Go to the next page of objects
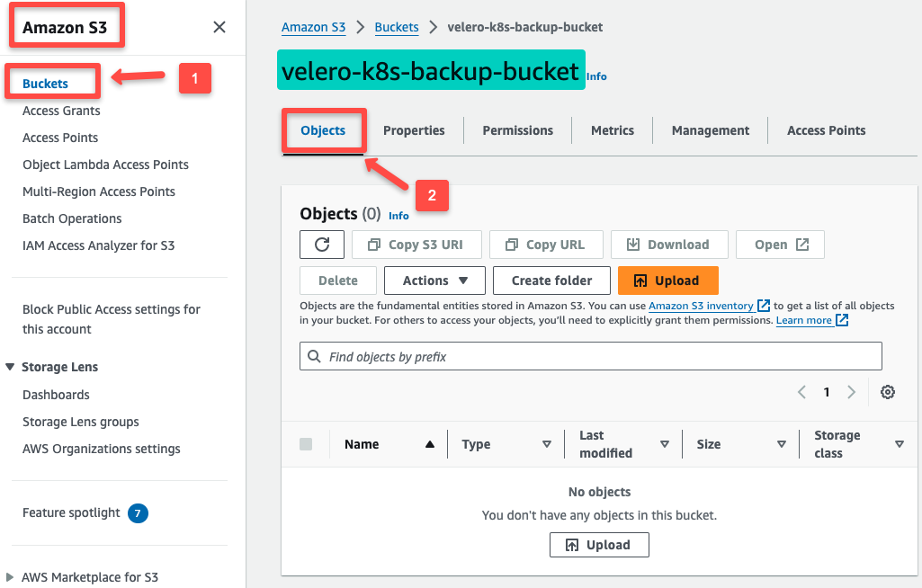 [851, 392]
